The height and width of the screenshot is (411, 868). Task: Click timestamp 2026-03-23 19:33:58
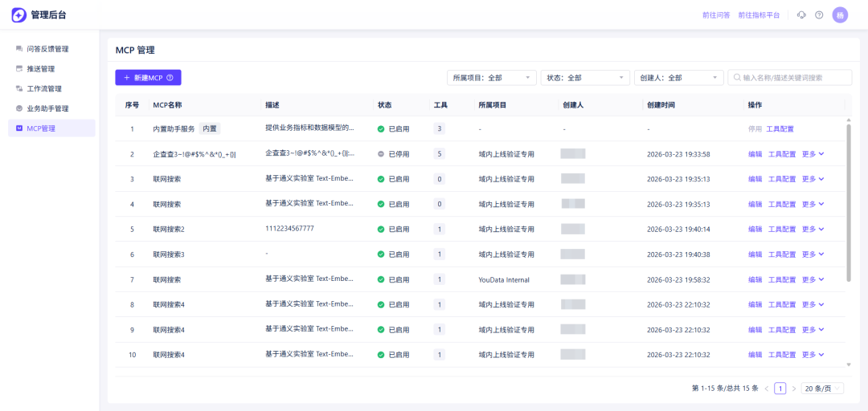click(x=678, y=154)
